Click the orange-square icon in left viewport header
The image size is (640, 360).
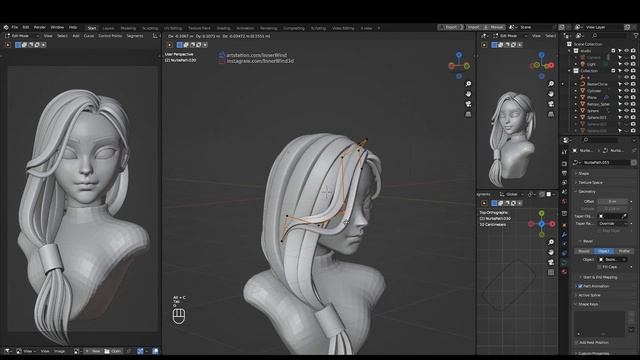tap(8, 45)
